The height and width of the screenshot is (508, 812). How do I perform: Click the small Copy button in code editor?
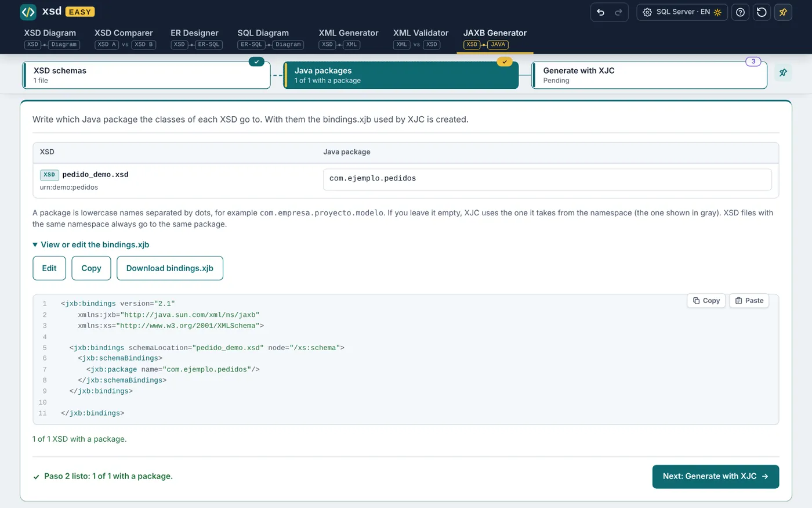(x=706, y=301)
